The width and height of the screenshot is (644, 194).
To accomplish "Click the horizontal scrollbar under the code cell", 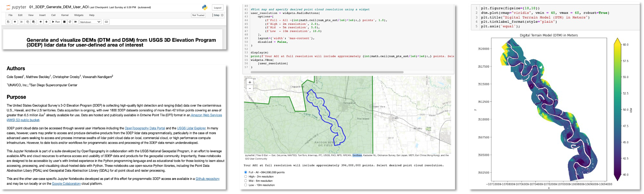I will [x=327, y=72].
